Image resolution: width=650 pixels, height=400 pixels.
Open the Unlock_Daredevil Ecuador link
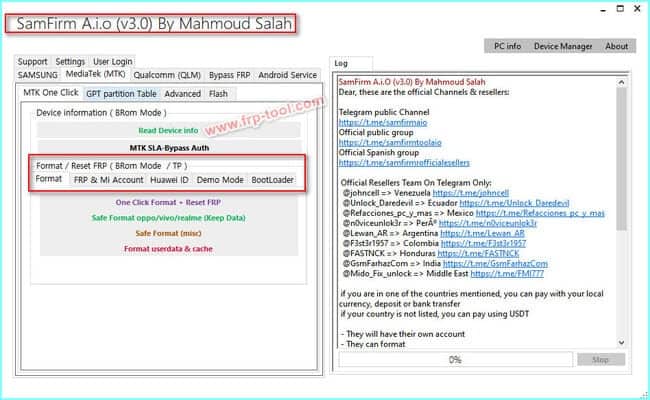pyautogui.click(x=514, y=203)
